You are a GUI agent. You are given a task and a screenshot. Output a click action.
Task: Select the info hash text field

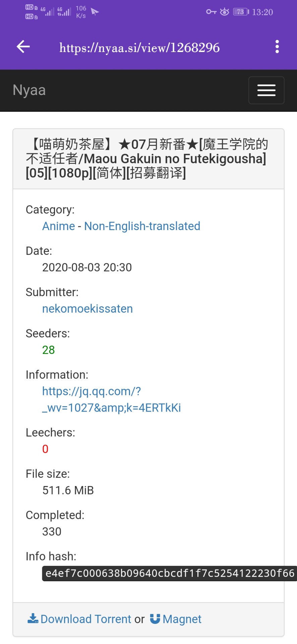pyautogui.click(x=168, y=572)
